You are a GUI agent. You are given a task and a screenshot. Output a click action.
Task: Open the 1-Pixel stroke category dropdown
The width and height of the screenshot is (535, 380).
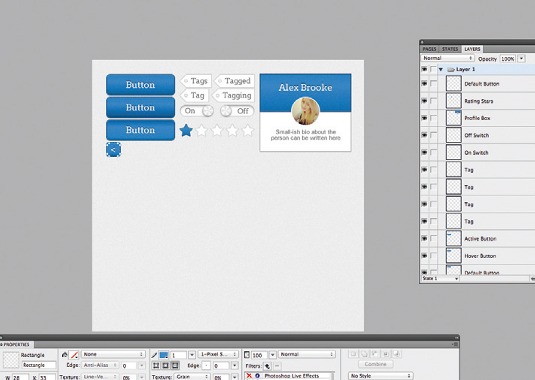pos(218,354)
